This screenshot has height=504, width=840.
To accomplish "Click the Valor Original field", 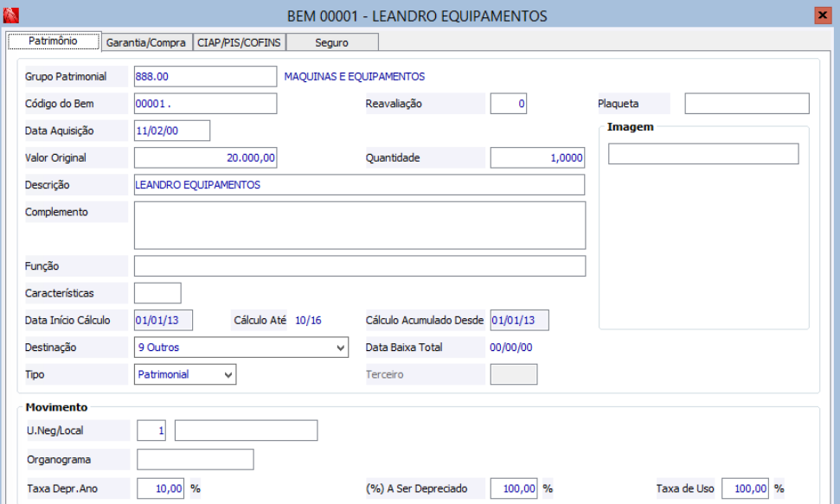I will tap(205, 157).
